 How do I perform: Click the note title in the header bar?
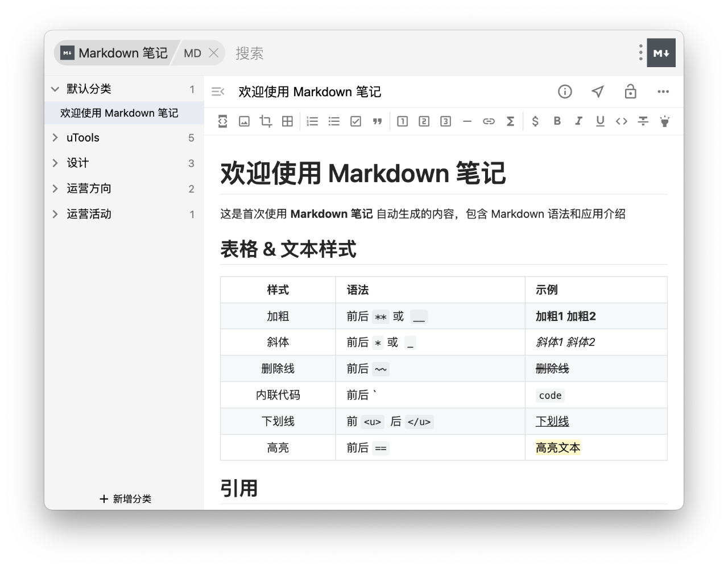tap(310, 92)
